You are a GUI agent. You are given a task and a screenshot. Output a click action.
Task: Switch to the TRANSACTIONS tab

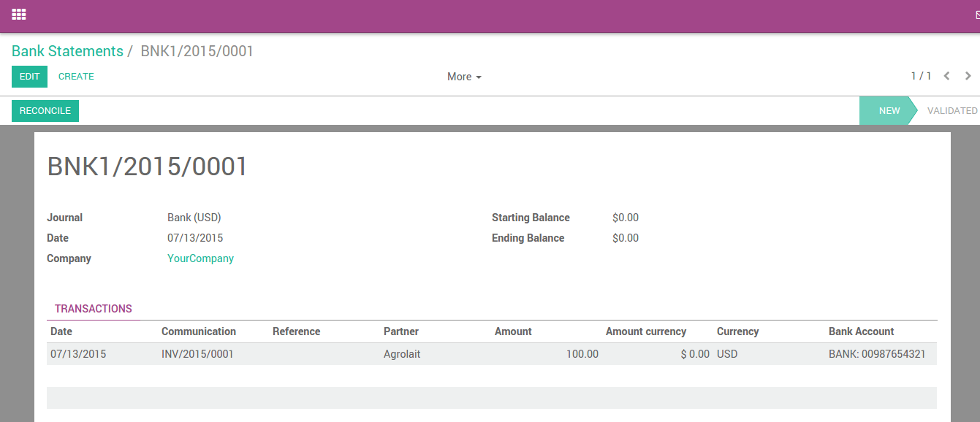(93, 308)
